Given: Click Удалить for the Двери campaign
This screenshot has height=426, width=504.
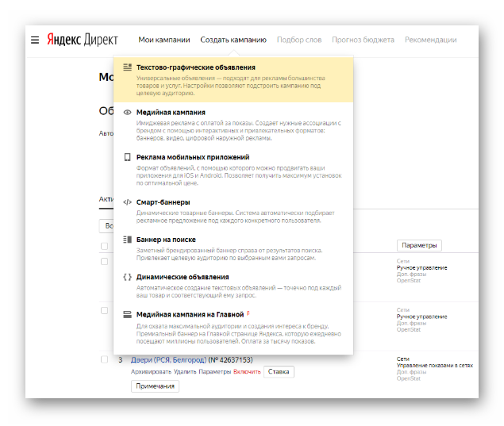Looking at the screenshot, I should 185,372.
